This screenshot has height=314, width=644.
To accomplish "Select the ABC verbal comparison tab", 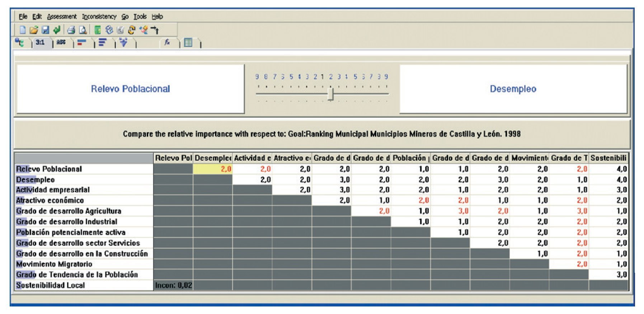I will pos(61,43).
